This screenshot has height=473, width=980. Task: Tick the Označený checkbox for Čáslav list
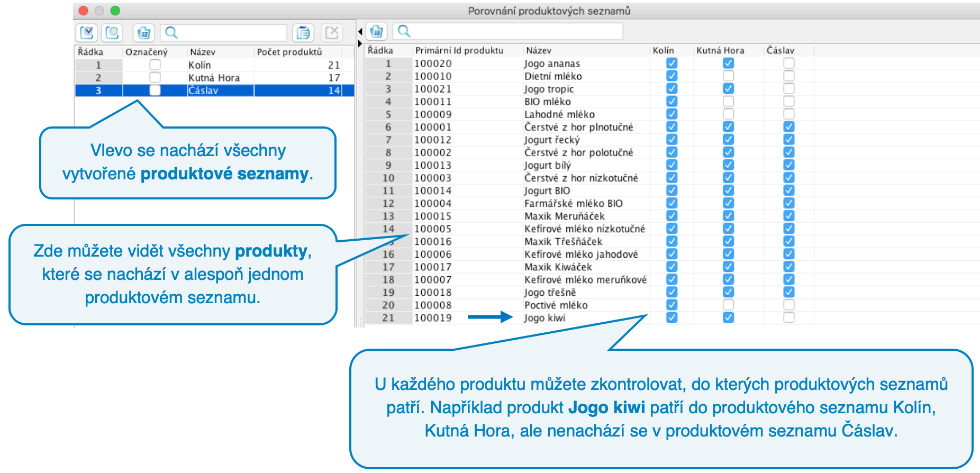coord(155,90)
